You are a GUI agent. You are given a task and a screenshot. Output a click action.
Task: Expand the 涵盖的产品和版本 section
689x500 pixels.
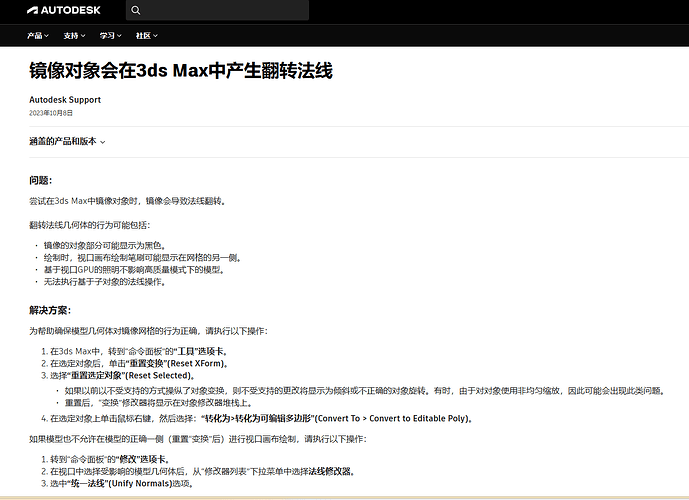tap(67, 141)
